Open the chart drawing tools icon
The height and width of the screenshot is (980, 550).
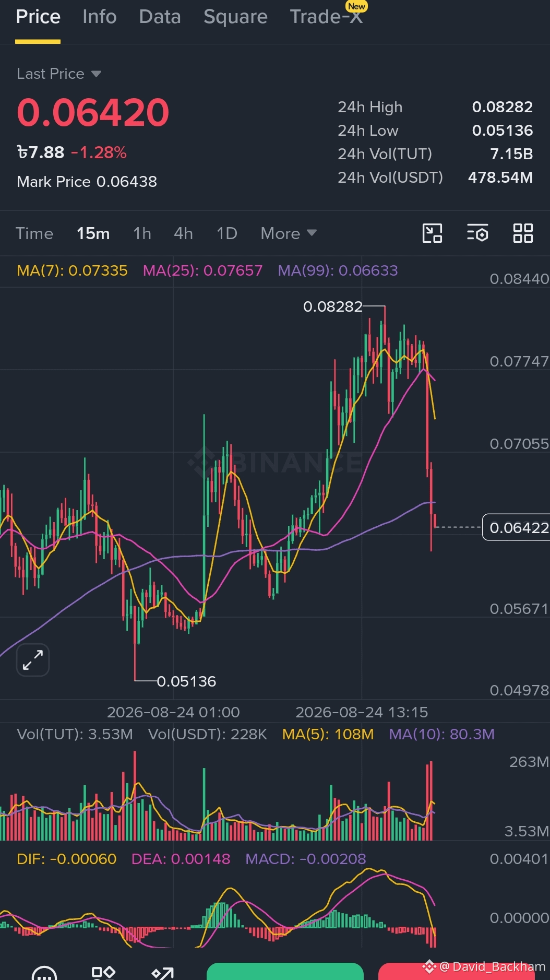click(432, 233)
